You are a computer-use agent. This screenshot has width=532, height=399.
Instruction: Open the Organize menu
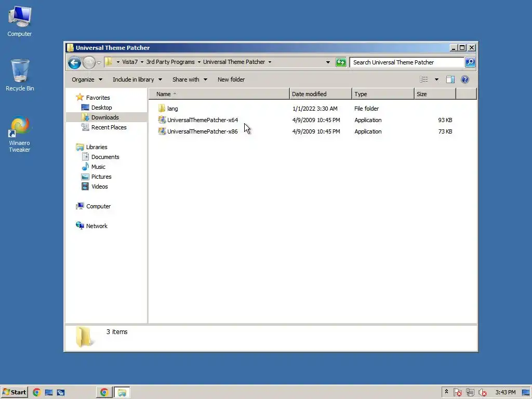coord(87,79)
